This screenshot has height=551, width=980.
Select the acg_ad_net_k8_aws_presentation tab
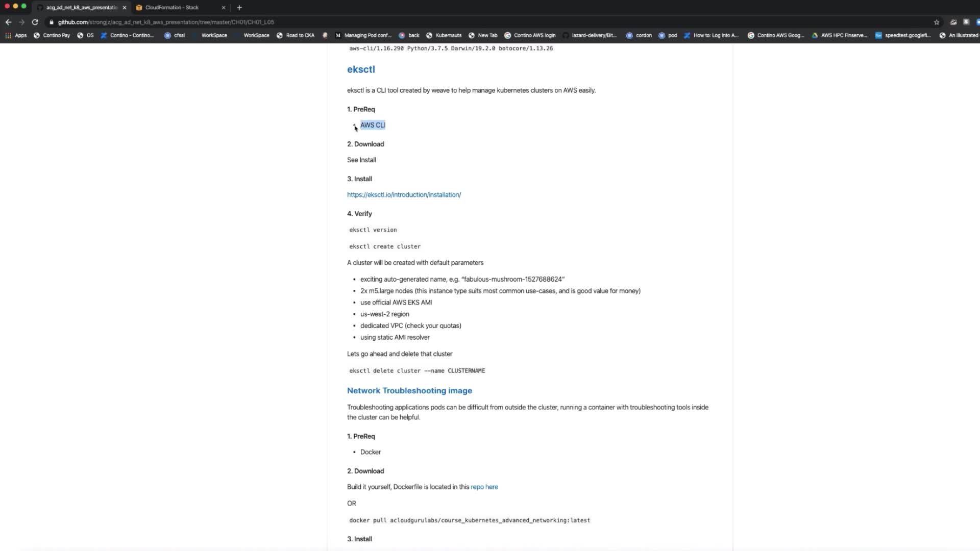(82, 8)
